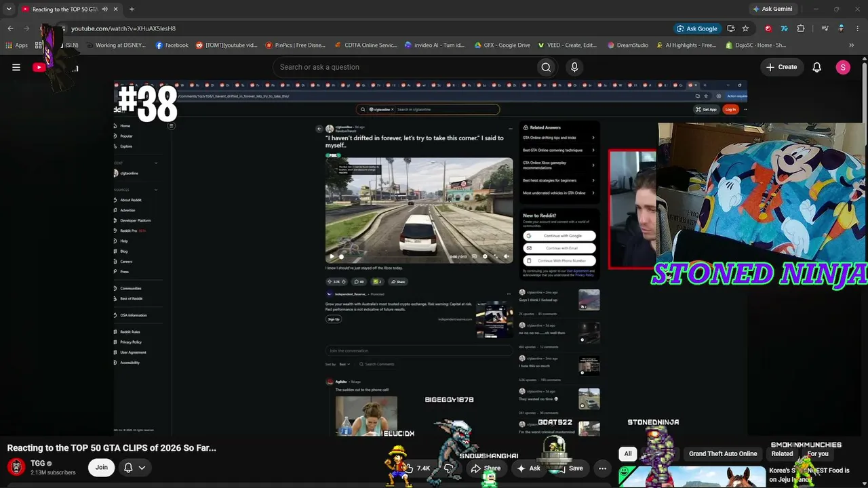Start voice search with the microphone icon
This screenshot has width=868, height=488.
point(574,67)
